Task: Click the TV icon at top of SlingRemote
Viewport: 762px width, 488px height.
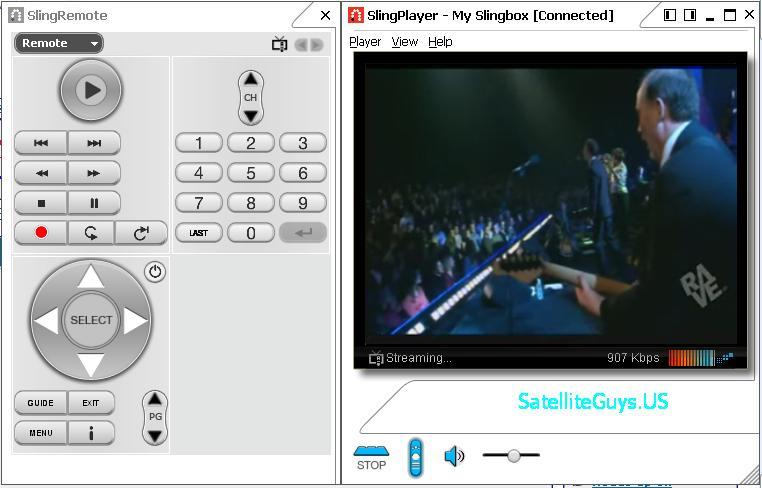Action: pyautogui.click(x=279, y=44)
